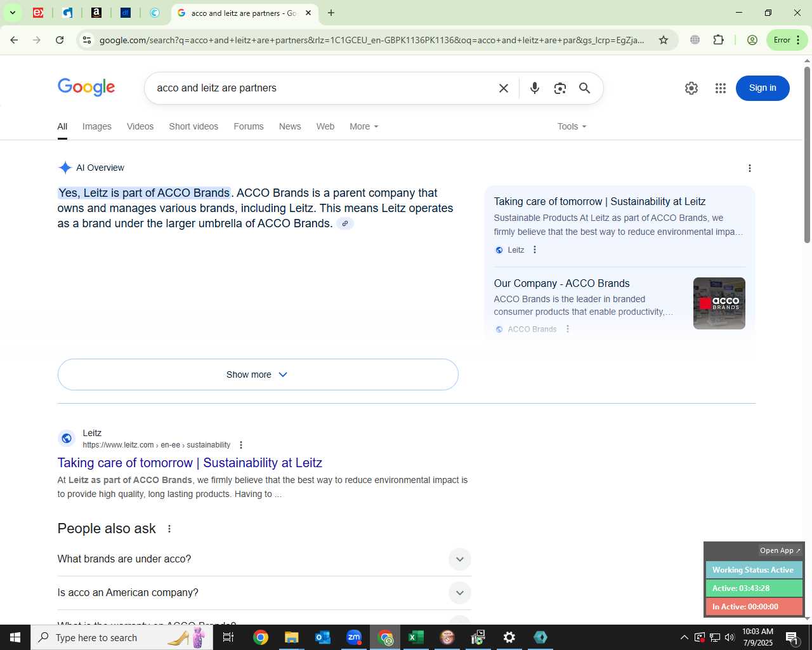Screen dimensions: 812x650
Task: Click the taskbar search box
Action: pyautogui.click(x=122, y=637)
